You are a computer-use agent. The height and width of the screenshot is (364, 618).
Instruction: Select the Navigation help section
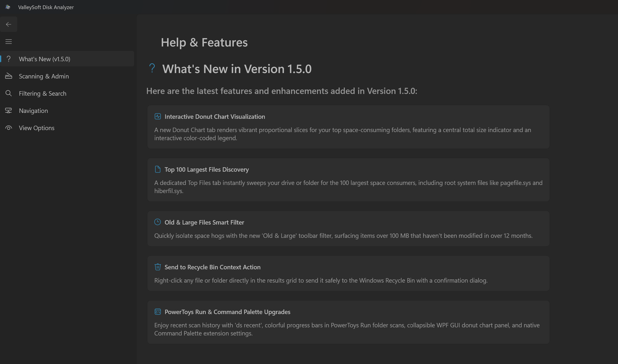(x=67, y=111)
